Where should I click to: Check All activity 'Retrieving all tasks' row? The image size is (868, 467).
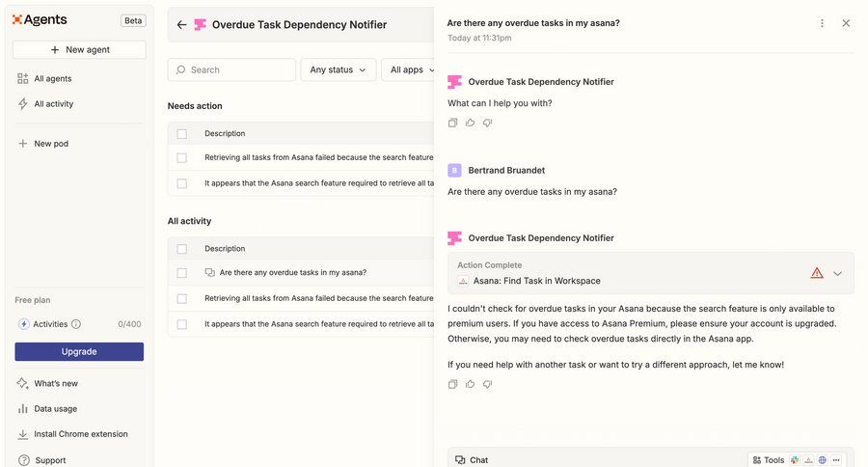(x=181, y=298)
